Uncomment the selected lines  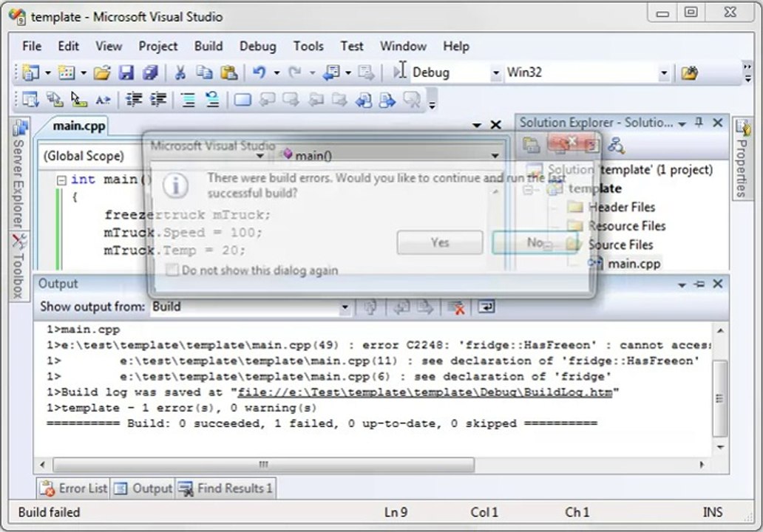[x=212, y=100]
